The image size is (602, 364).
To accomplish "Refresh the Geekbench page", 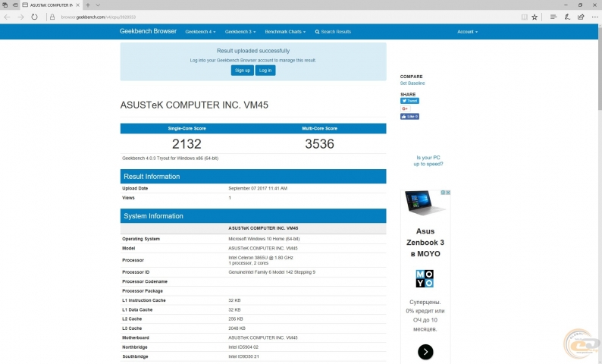I will pos(35,17).
